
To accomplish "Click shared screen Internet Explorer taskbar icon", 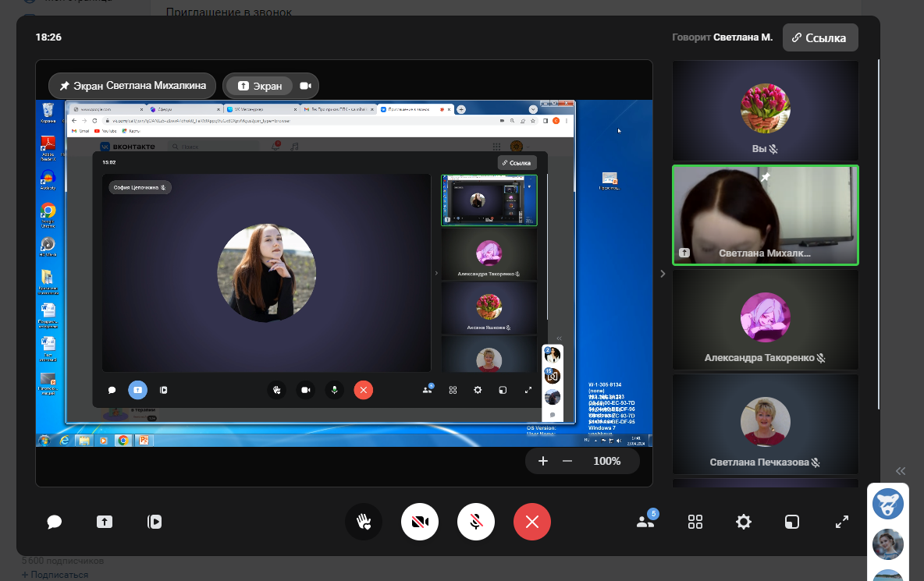I will point(64,441).
